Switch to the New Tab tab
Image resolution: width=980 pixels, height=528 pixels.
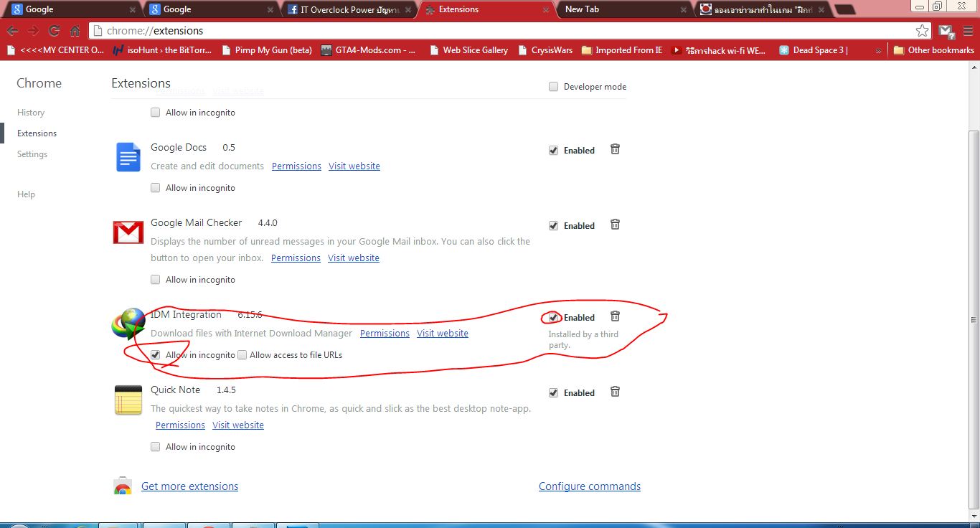pos(623,9)
